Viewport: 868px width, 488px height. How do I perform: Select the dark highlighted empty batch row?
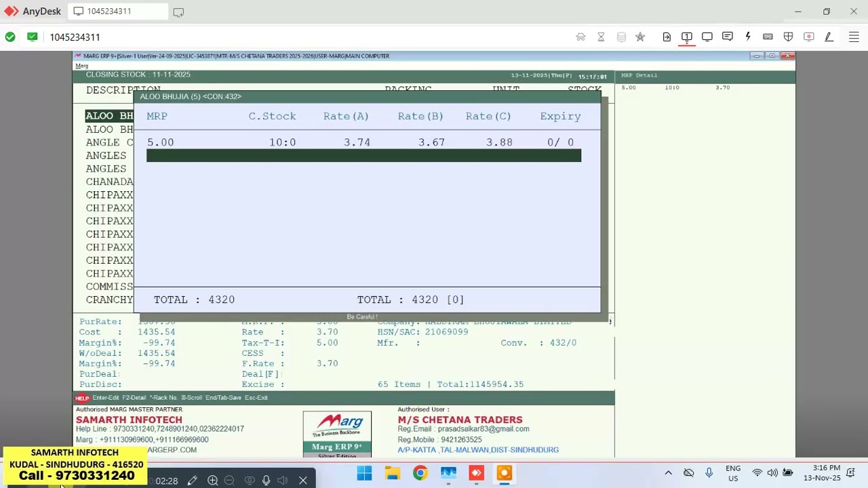363,156
